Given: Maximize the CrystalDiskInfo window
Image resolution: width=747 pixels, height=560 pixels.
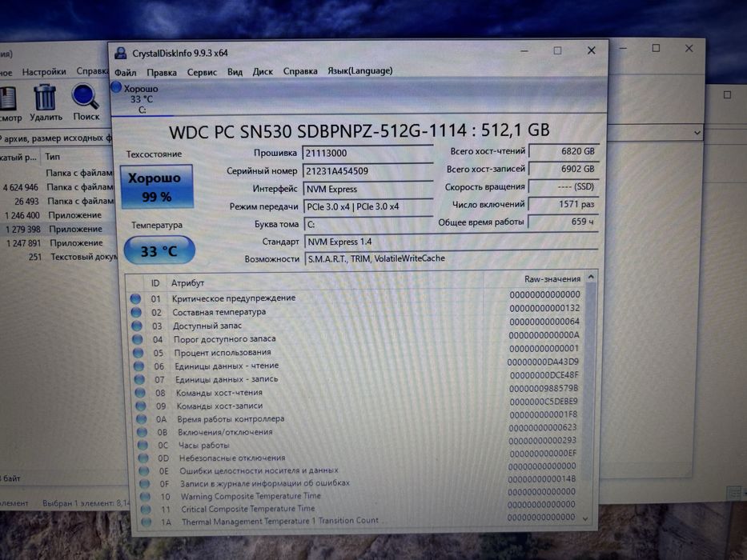Looking at the screenshot, I should click(x=557, y=50).
